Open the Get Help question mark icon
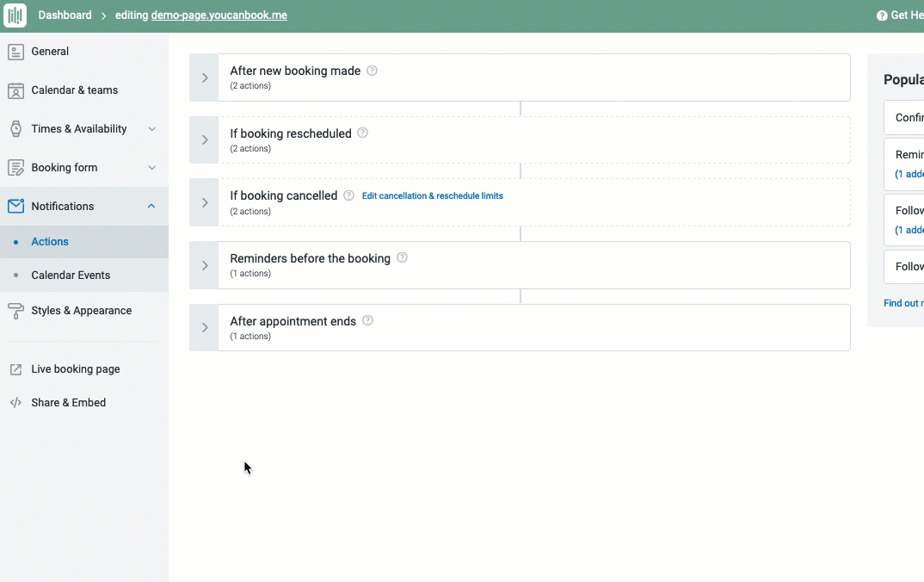924x582 pixels. (880, 15)
